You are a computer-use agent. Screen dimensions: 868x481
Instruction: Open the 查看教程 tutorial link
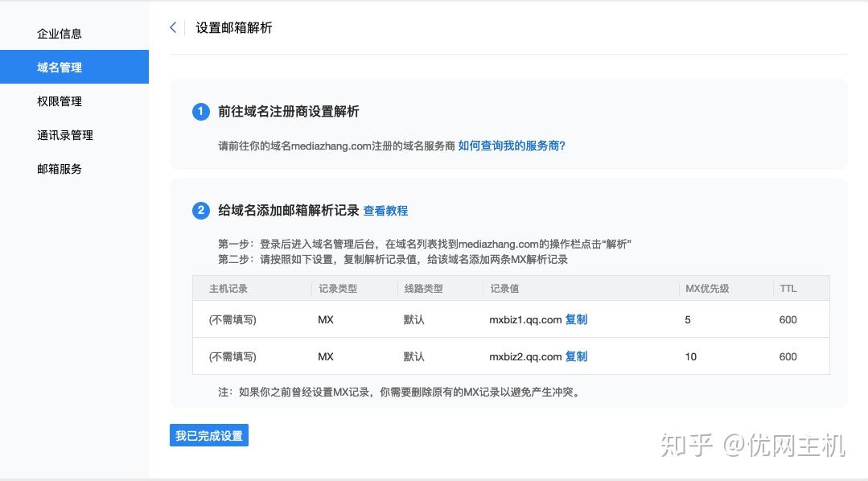point(387,211)
